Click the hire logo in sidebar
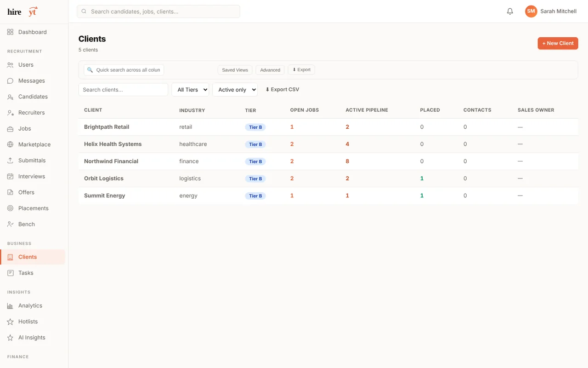The height and width of the screenshot is (368, 588). [23, 11]
